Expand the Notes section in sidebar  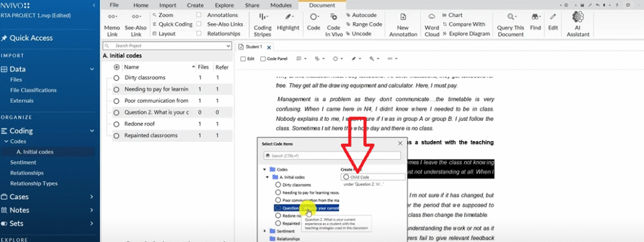(x=92, y=210)
